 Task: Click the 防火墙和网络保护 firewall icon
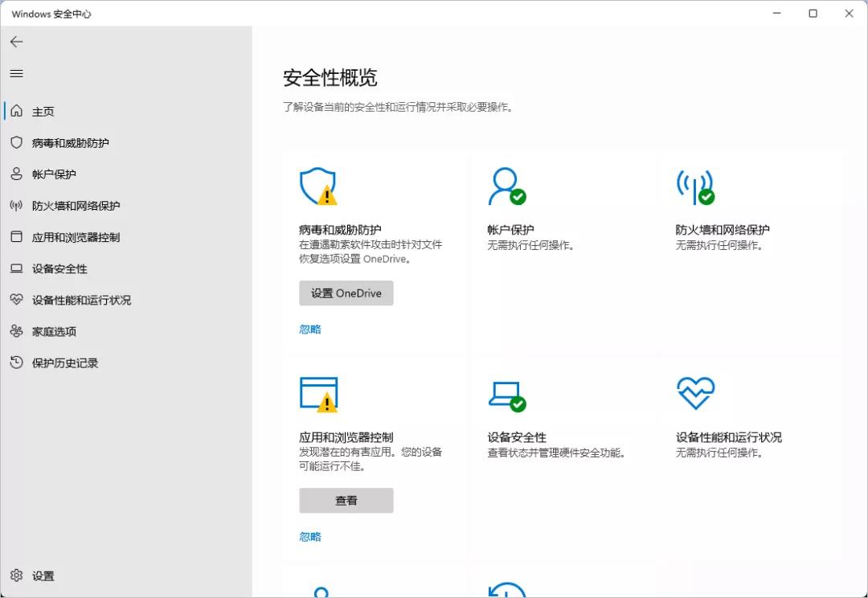694,185
